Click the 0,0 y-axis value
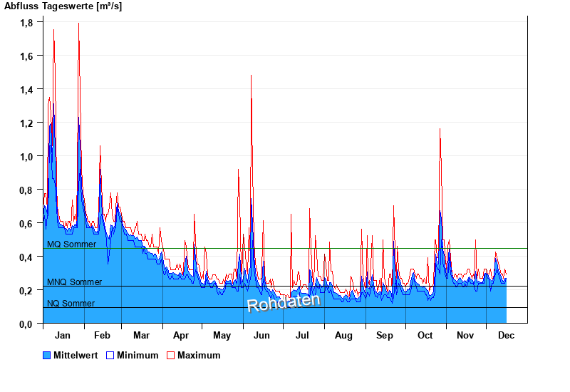 (26, 324)
